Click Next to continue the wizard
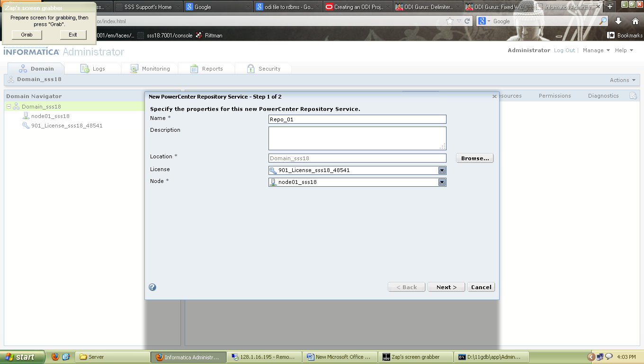 (446, 287)
